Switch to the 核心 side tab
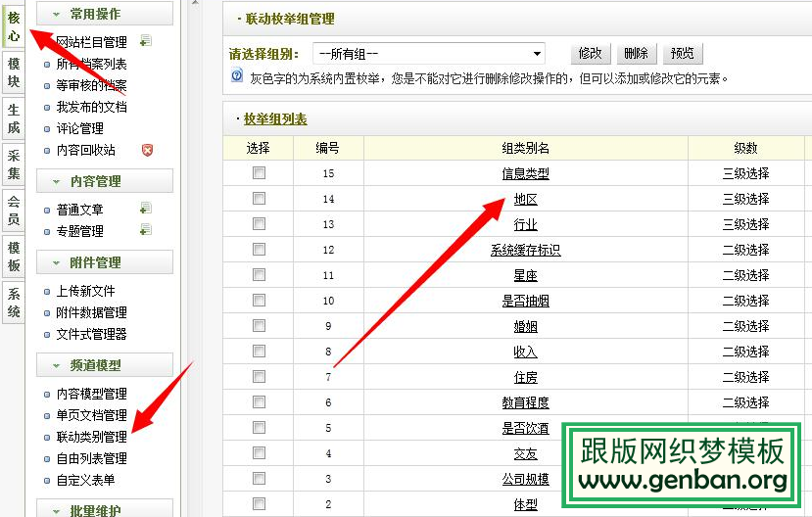 [x=14, y=26]
